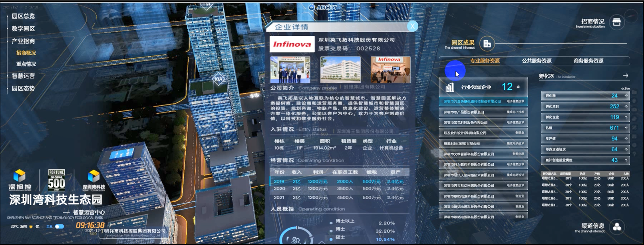Select the 2019 operating data row
Screen dimensions: 644x245
click(339, 181)
